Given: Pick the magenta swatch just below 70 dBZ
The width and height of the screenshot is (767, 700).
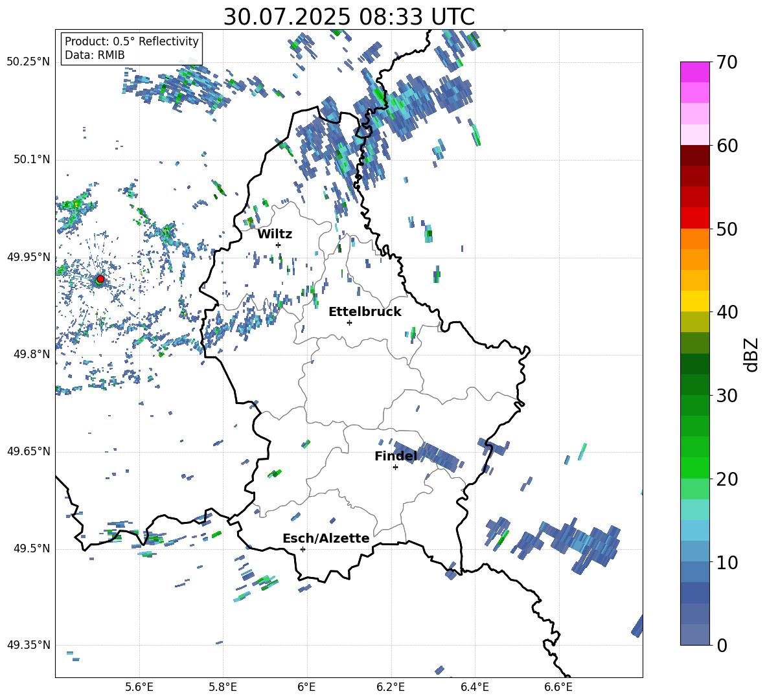Looking at the screenshot, I should pos(694,73).
